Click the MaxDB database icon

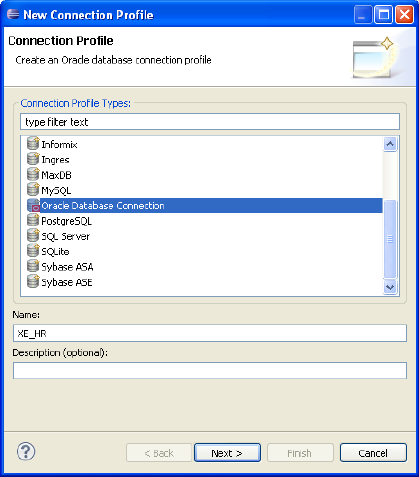(33, 174)
